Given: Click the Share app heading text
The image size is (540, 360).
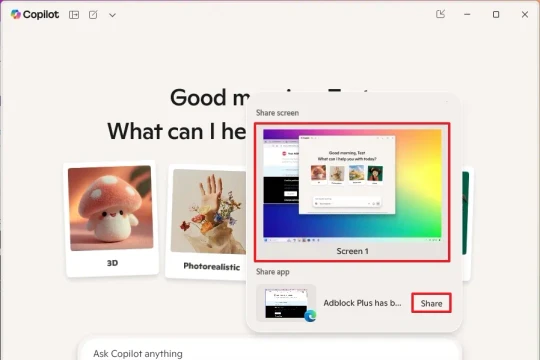Looking at the screenshot, I should click(272, 271).
